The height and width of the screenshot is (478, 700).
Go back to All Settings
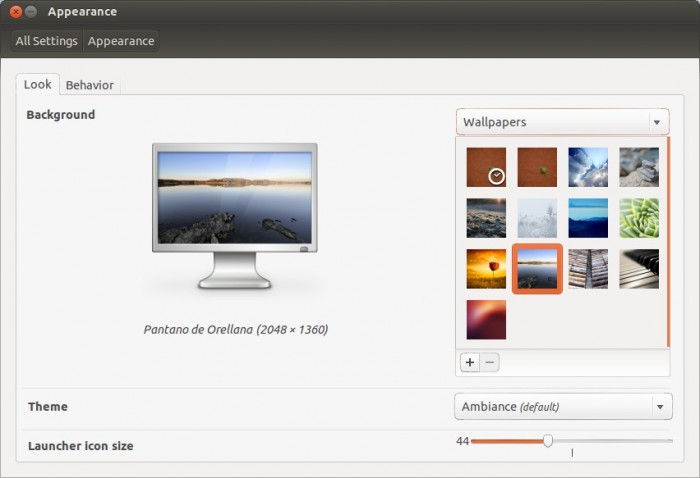46,41
